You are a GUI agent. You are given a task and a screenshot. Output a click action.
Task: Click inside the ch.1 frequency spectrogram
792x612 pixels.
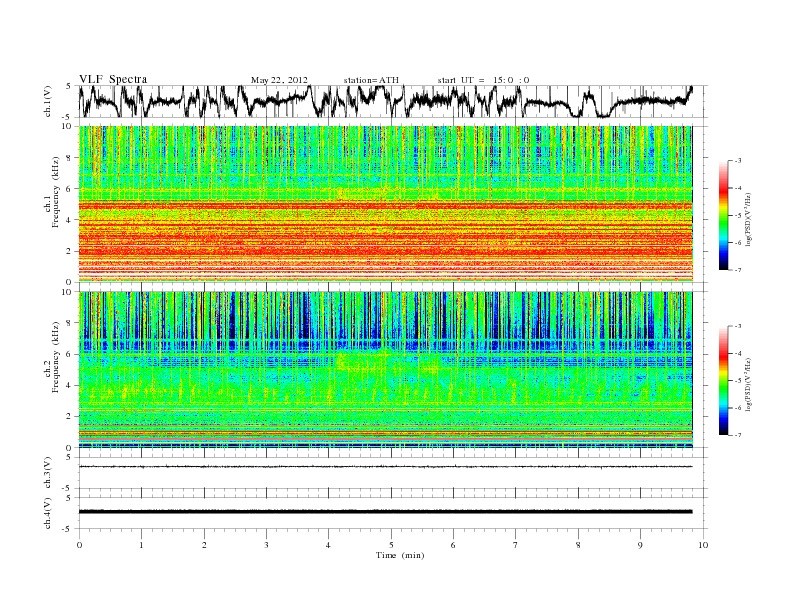pos(385,204)
